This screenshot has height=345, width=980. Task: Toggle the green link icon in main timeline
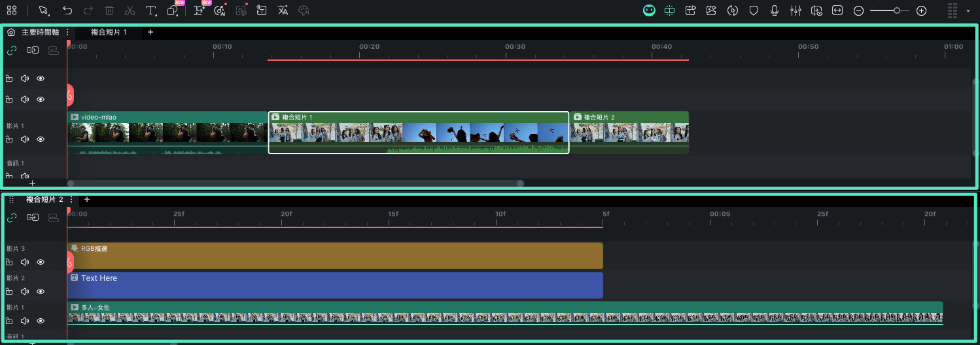[x=12, y=50]
